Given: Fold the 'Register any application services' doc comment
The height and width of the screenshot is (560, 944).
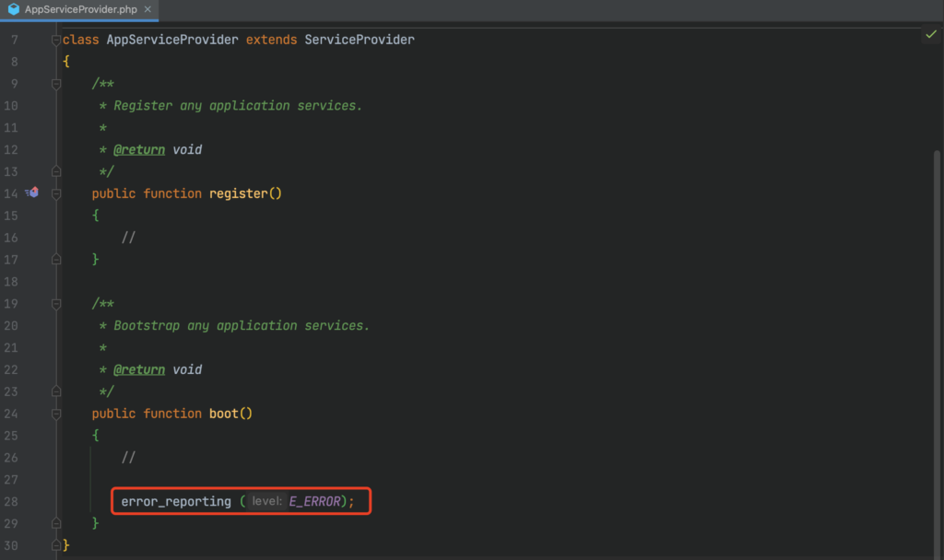Looking at the screenshot, I should (56, 84).
